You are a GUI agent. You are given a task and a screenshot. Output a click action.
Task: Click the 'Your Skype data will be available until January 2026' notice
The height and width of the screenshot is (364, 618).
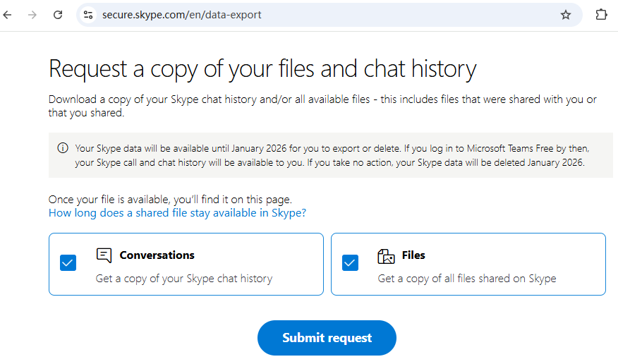pos(332,155)
